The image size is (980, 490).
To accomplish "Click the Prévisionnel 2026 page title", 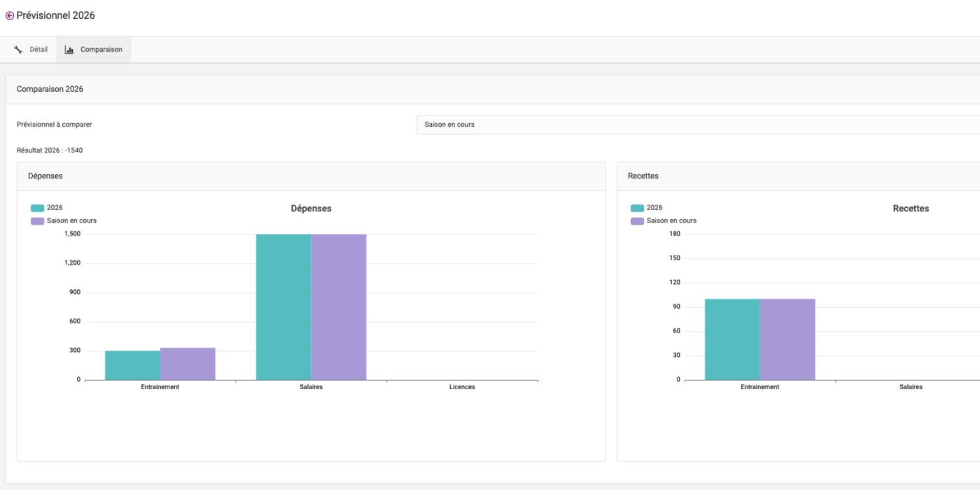I will (x=56, y=15).
